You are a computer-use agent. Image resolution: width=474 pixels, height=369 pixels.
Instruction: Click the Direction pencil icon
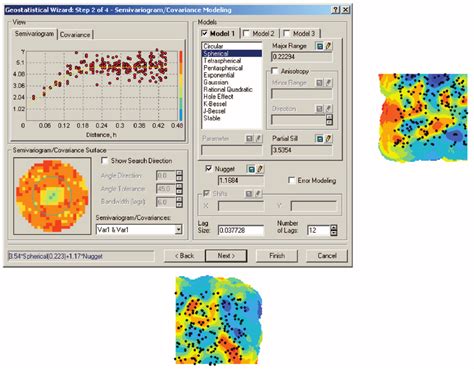click(x=328, y=108)
